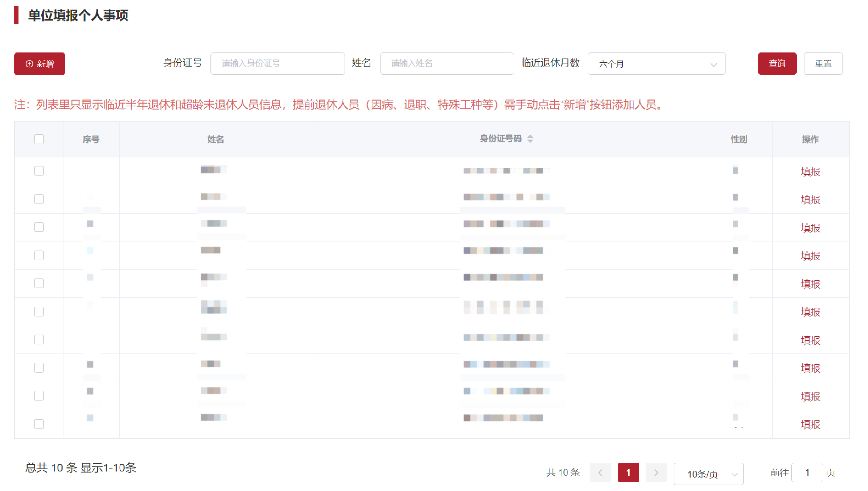The width and height of the screenshot is (868, 491).
Task: Click 填报 link on the bottom row
Action: tap(810, 424)
